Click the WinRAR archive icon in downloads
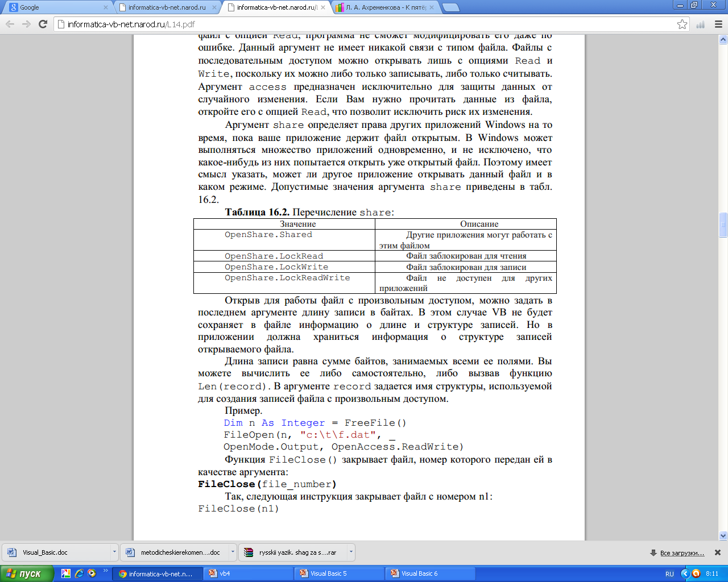This screenshot has width=728, height=582. point(249,552)
